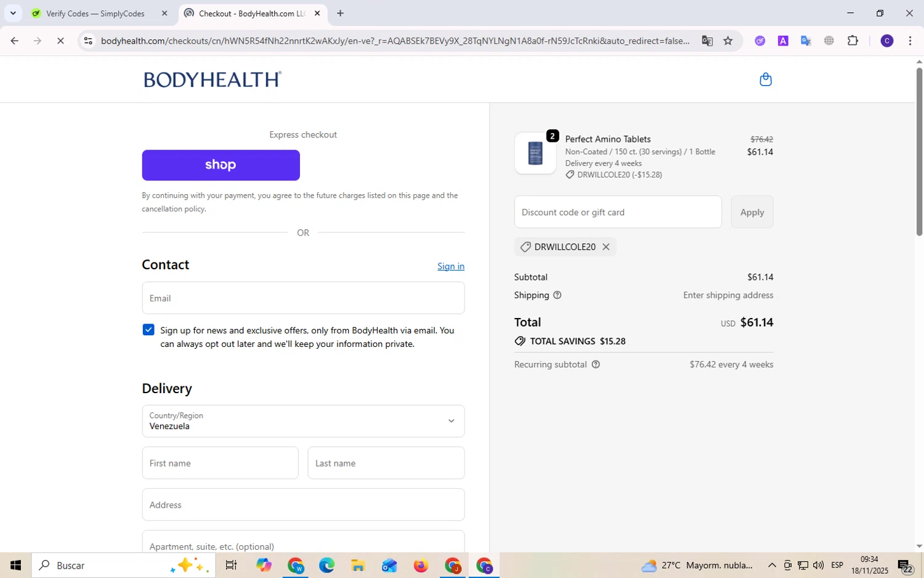Close the Checkout BodyHealth tab
The image size is (924, 578).
(x=317, y=13)
